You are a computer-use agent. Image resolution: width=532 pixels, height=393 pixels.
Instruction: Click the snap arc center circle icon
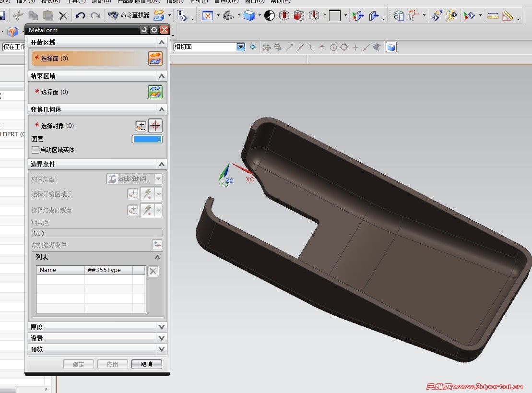[333, 47]
